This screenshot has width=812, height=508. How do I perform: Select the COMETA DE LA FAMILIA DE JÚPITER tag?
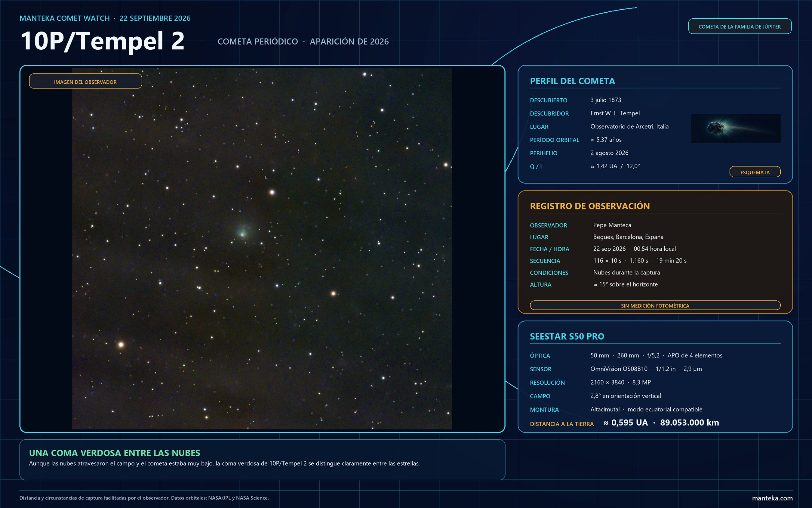pos(740,26)
